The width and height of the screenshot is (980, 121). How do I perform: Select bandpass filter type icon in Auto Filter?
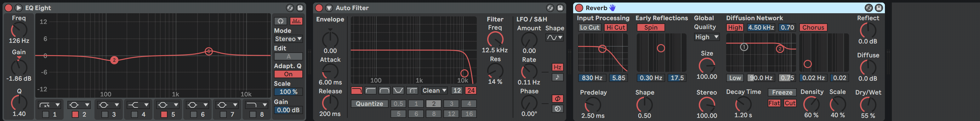pos(384,90)
